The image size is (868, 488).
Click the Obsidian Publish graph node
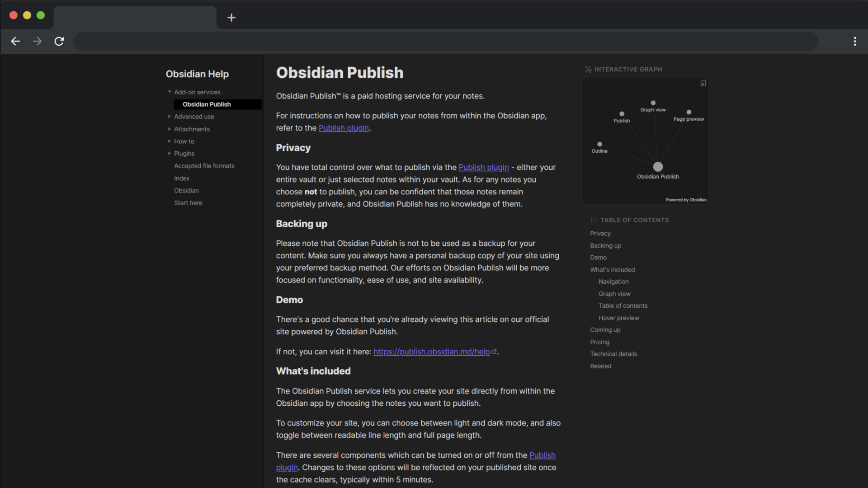click(x=658, y=167)
